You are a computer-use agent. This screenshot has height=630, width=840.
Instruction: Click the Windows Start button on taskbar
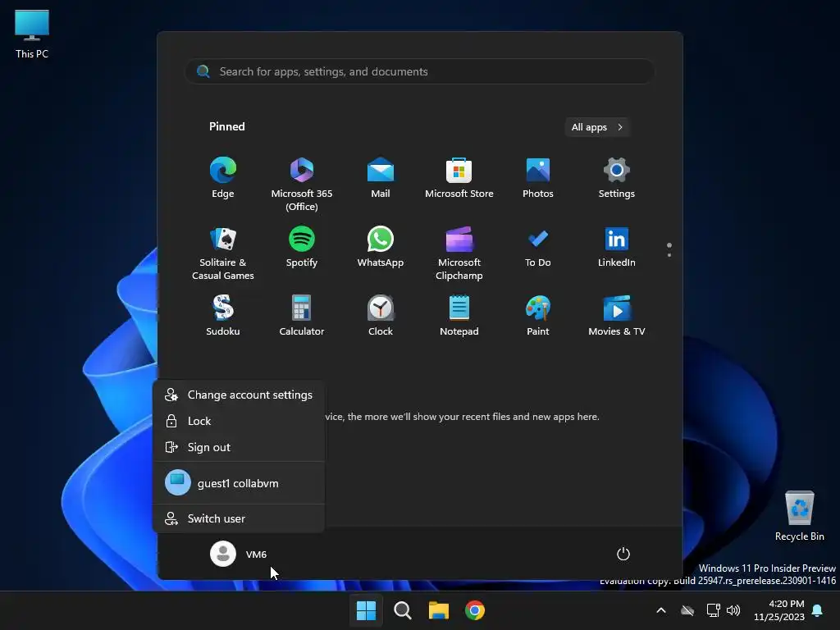coord(367,610)
